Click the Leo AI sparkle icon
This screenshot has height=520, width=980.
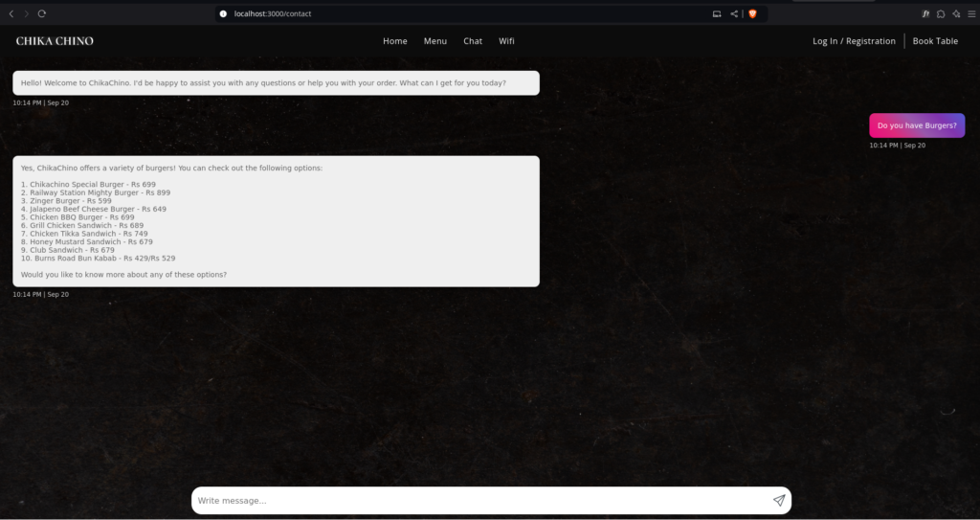coord(956,13)
